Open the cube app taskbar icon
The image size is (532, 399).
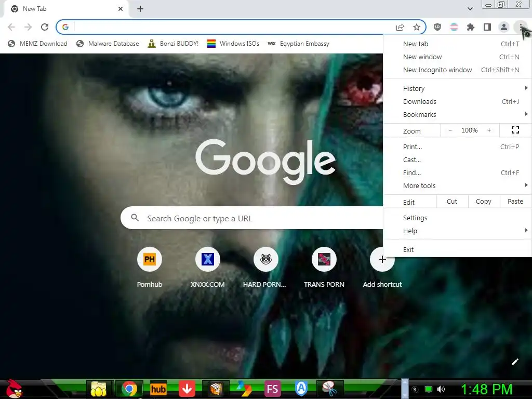coord(216,389)
